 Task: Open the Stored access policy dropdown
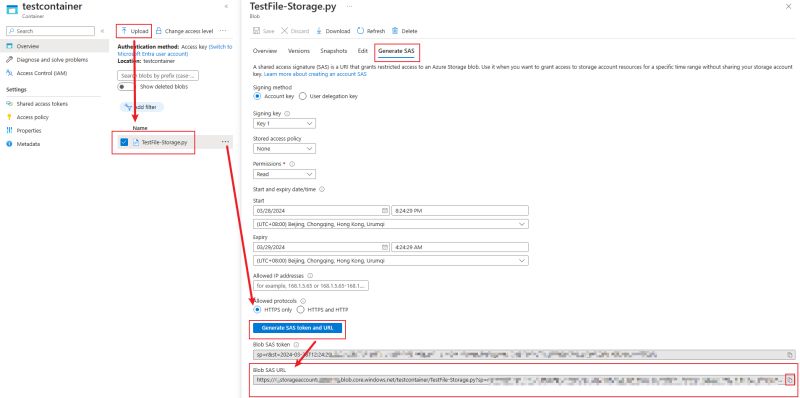tap(284, 148)
